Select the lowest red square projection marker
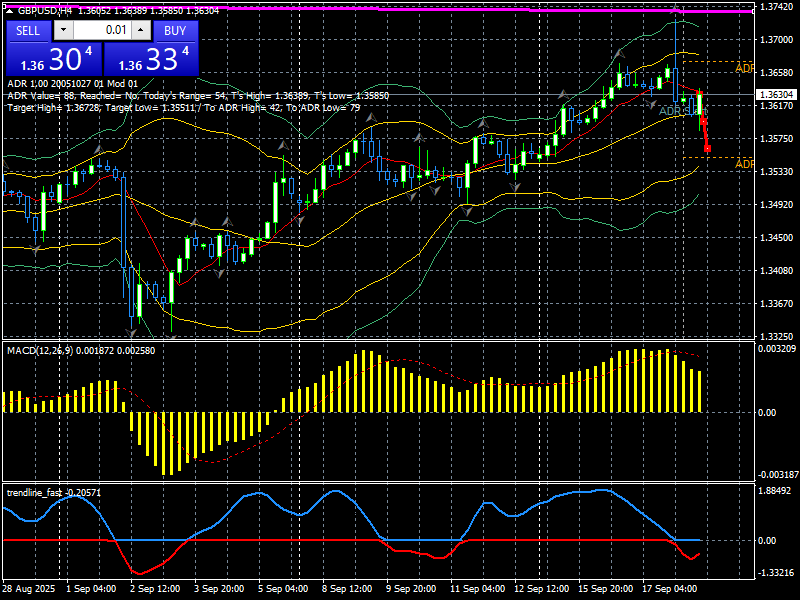The height and width of the screenshot is (600, 800). coord(708,148)
